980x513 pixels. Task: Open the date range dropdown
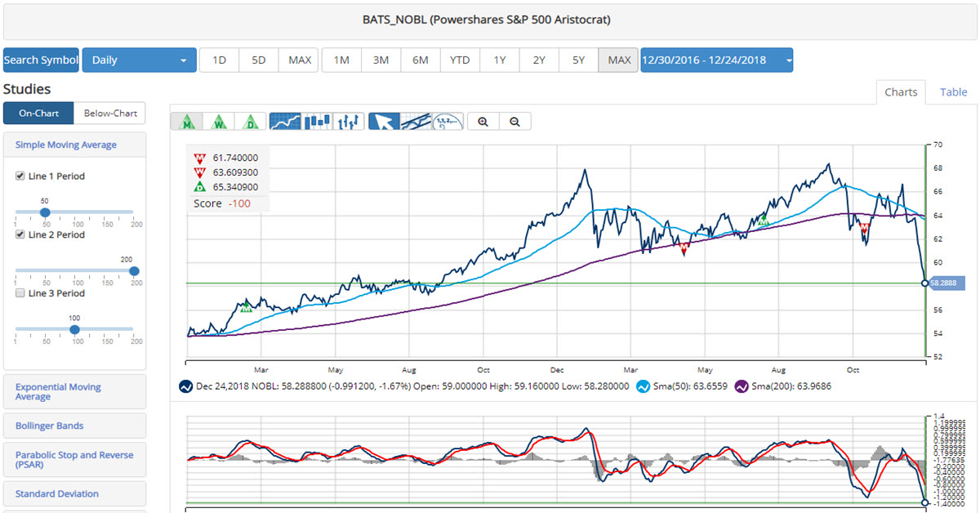(x=716, y=60)
